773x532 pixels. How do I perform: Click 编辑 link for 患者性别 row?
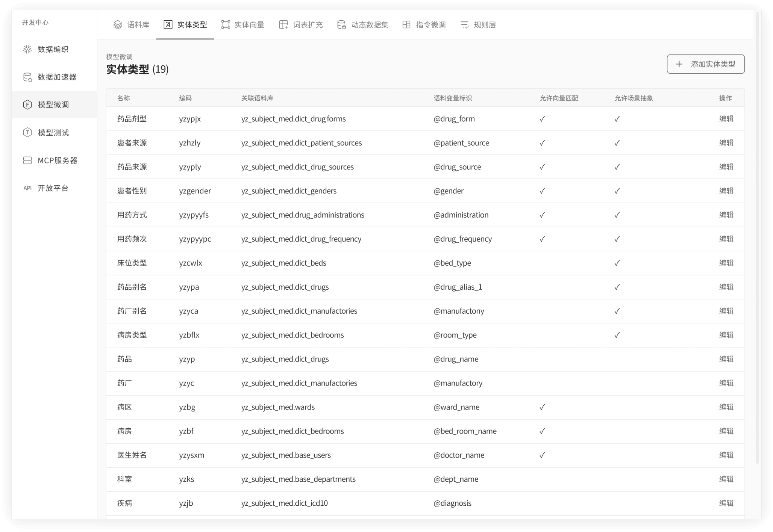(x=726, y=191)
